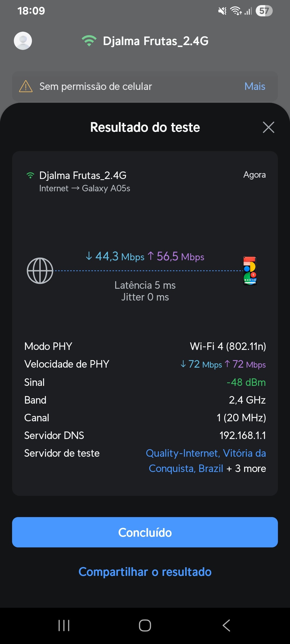The width and height of the screenshot is (290, 644).
Task: Expand the '+ 3 more' servers list
Action: [247, 469]
